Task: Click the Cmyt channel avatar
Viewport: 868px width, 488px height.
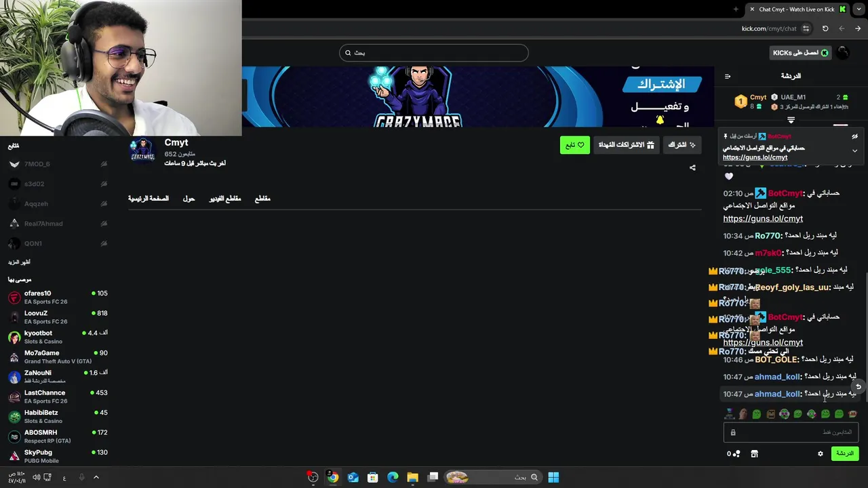Action: point(142,150)
